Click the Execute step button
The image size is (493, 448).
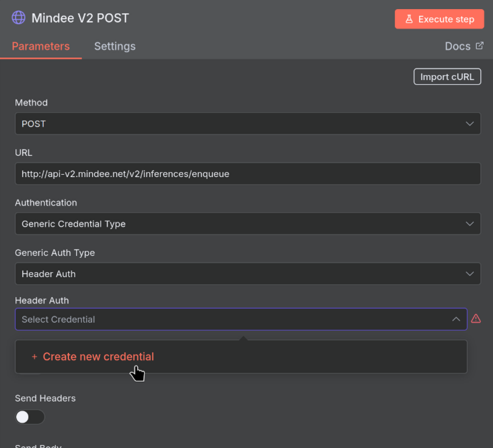439,19
